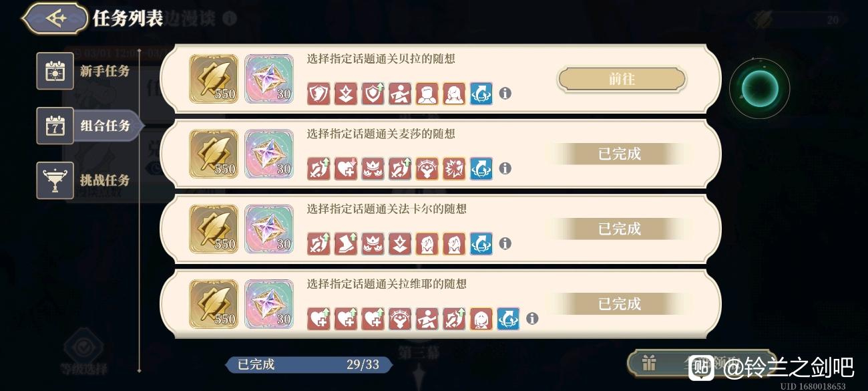Select the shield icon in 贝拉 task

tap(318, 94)
